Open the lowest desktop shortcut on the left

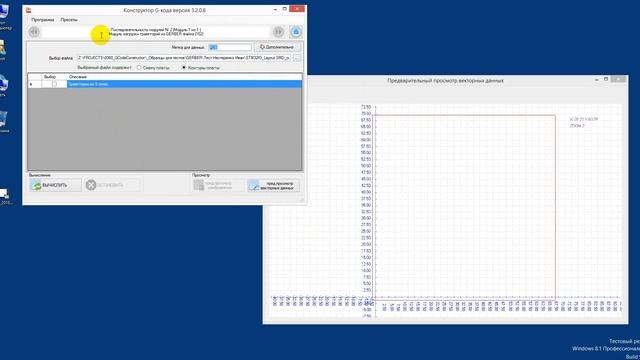tap(5, 196)
